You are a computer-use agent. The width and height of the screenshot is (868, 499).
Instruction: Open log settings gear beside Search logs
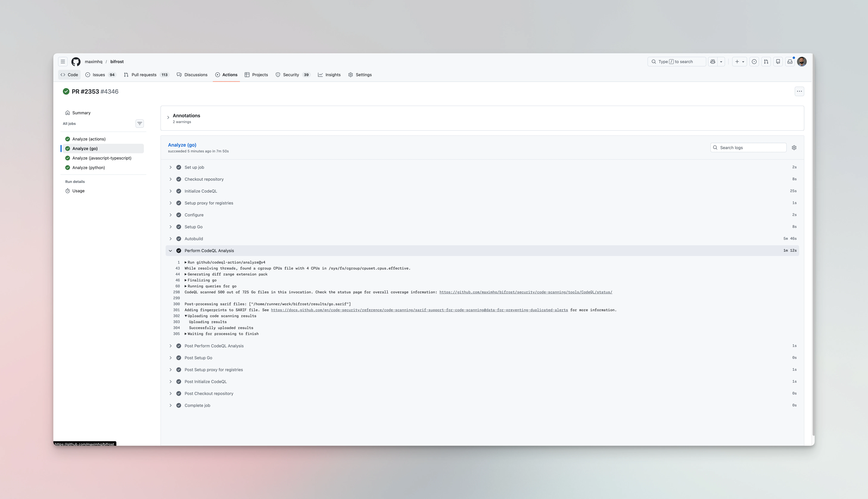click(794, 147)
